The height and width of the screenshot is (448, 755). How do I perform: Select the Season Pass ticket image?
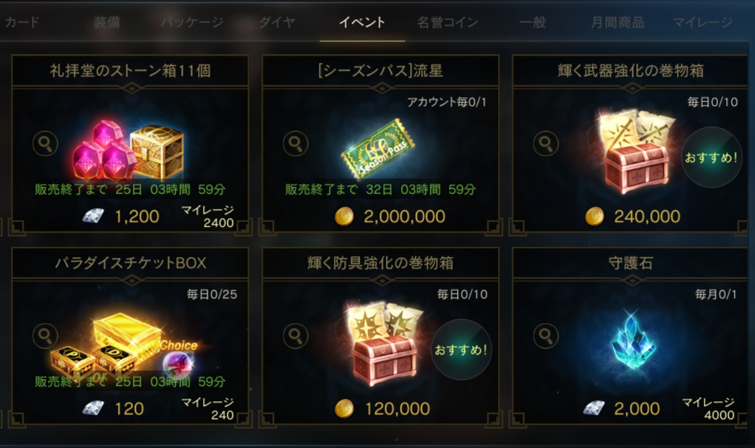(x=378, y=150)
